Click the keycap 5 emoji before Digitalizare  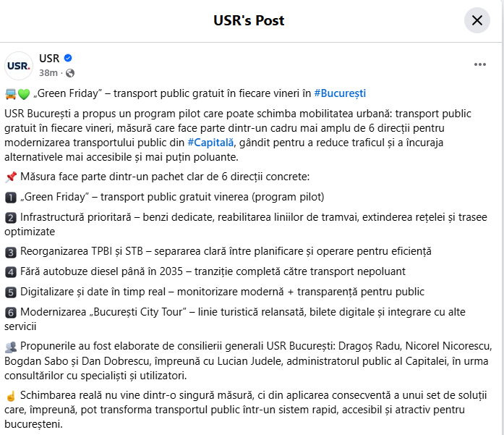point(10,292)
